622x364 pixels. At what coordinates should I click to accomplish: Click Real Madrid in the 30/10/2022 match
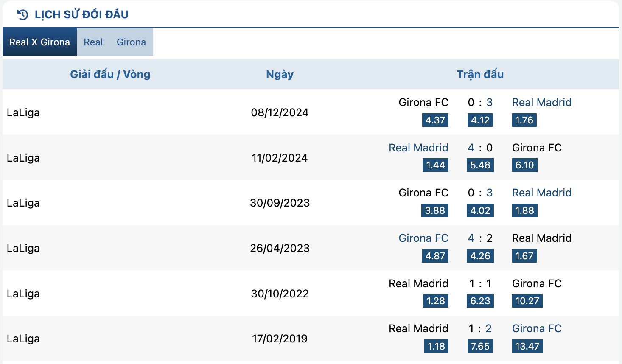pos(418,283)
